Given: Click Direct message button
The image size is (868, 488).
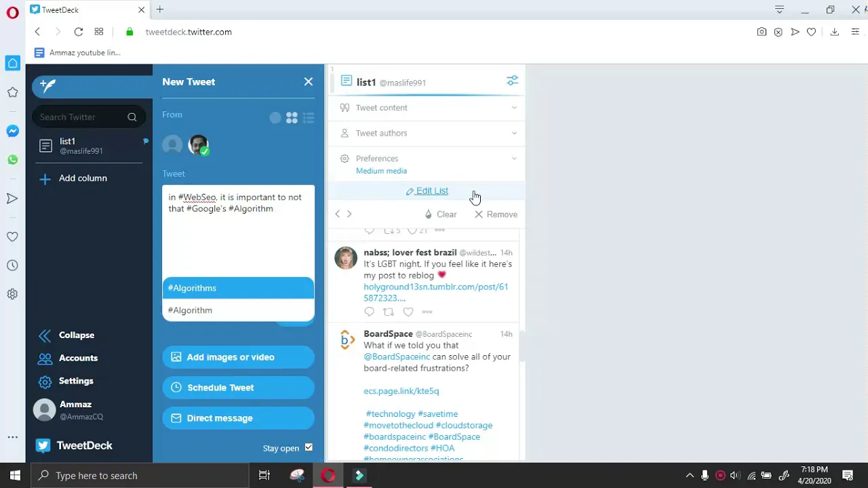Looking at the screenshot, I should tap(238, 418).
